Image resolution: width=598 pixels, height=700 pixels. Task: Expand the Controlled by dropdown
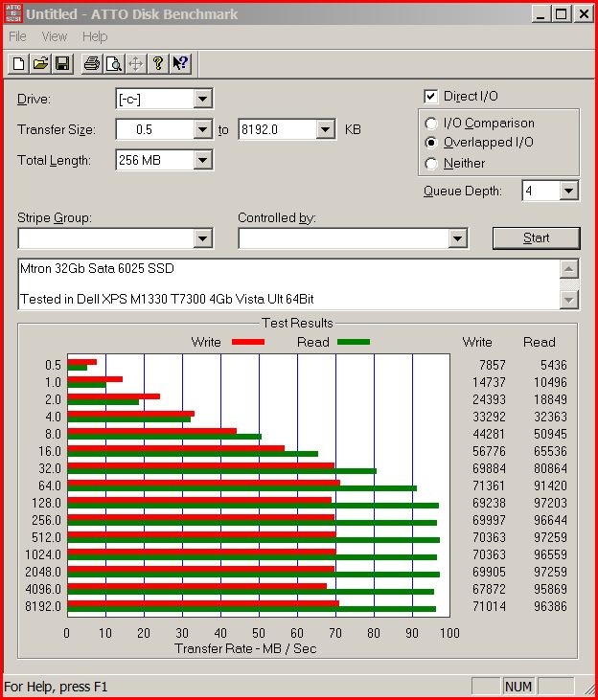coord(457,238)
